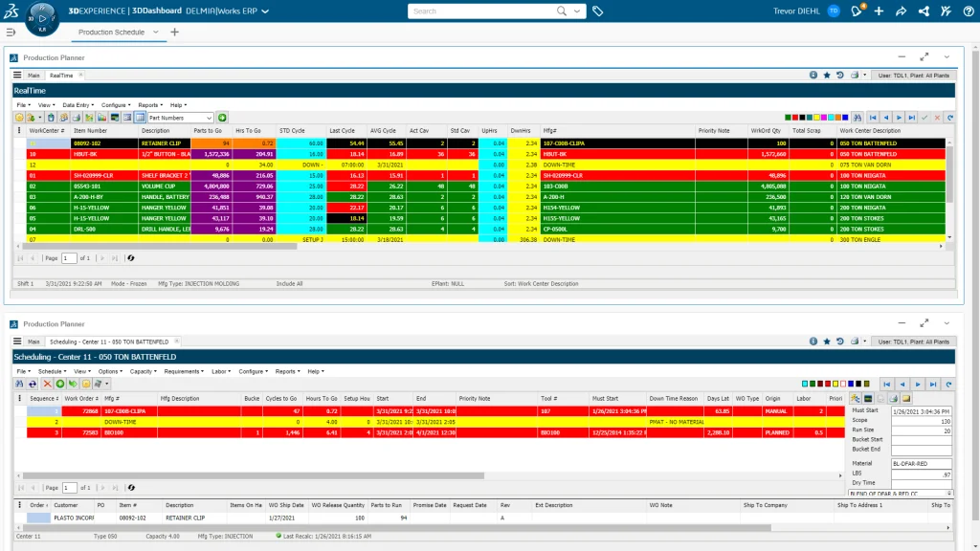Click green go button beside Part Numbers

coord(222,117)
